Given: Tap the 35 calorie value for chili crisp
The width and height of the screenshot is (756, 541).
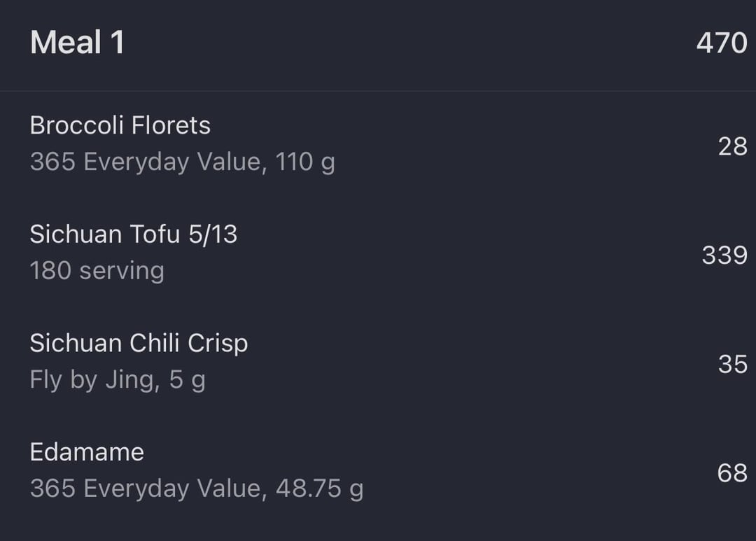Looking at the screenshot, I should coord(732,364).
